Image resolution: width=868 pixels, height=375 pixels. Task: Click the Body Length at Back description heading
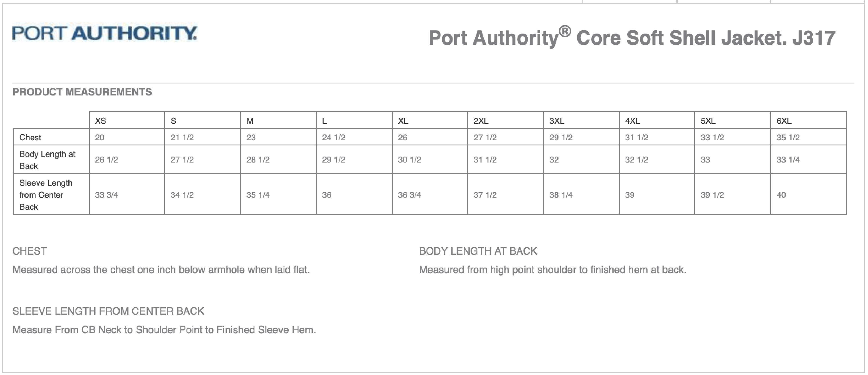(478, 251)
